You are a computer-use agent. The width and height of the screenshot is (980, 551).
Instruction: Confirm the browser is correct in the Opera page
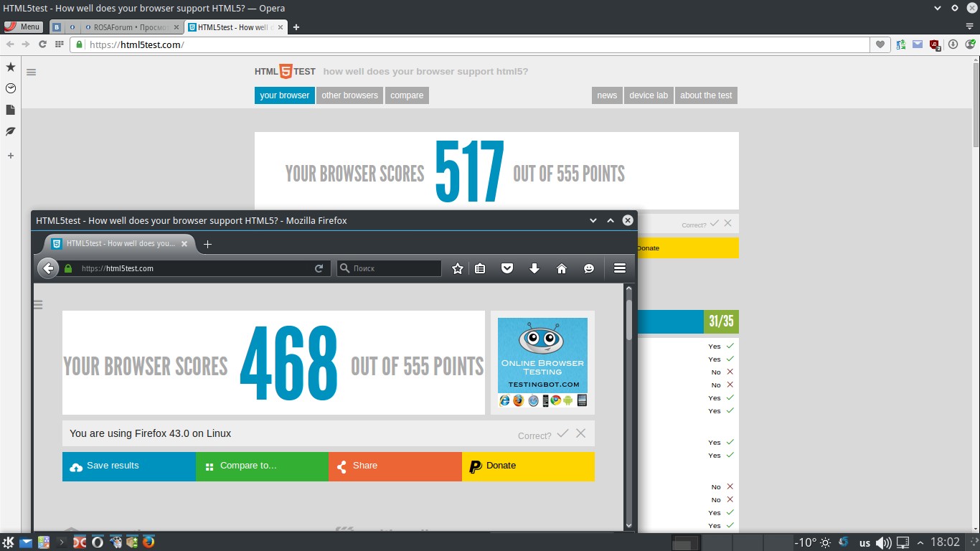click(715, 224)
